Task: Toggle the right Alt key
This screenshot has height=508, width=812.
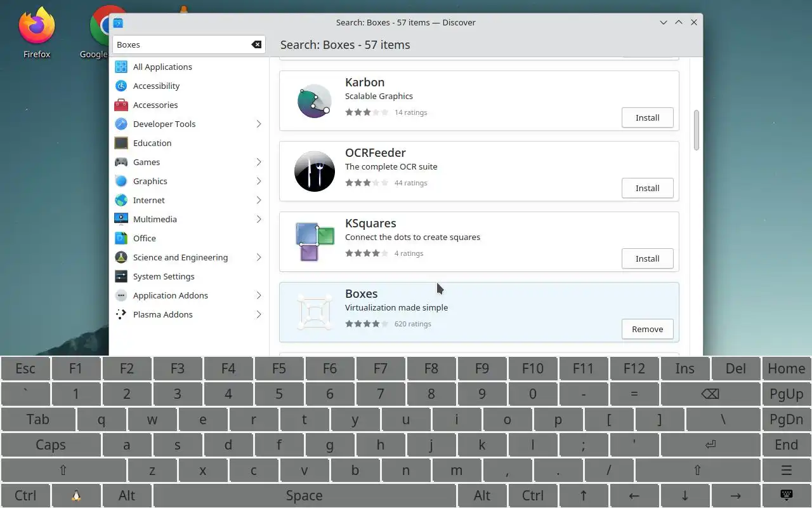Action: click(482, 495)
